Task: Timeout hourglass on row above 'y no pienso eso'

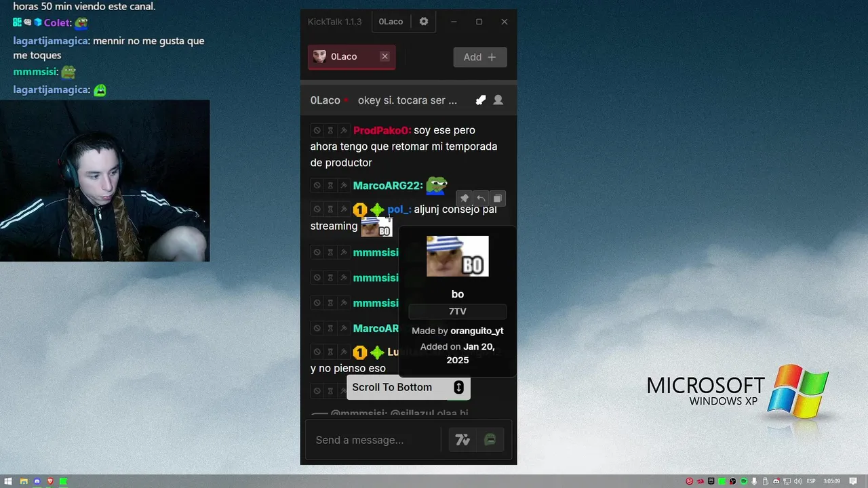Action: tap(330, 352)
